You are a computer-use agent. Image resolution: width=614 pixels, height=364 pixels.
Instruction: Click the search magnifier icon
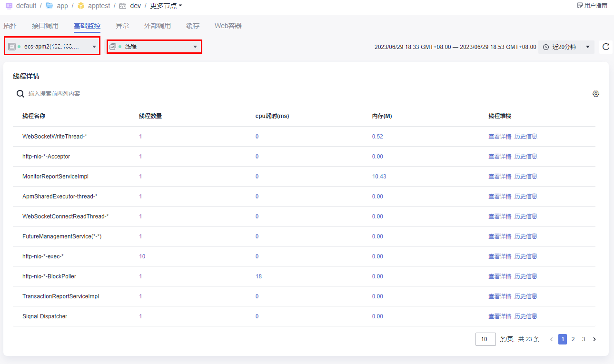click(20, 94)
